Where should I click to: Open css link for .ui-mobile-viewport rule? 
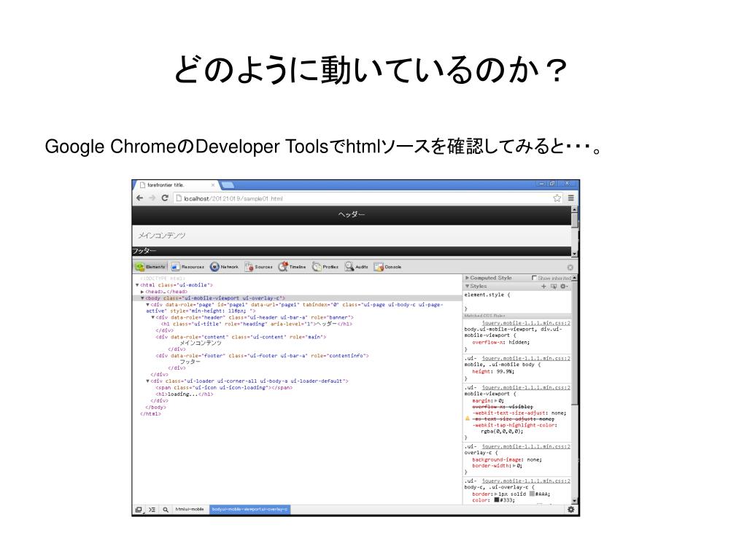click(x=526, y=388)
